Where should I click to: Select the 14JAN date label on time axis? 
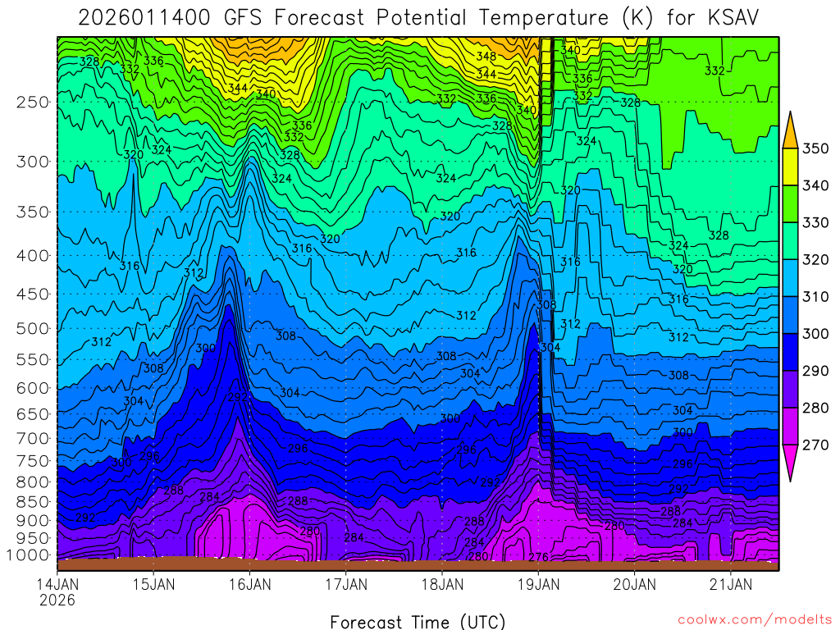tap(57, 584)
